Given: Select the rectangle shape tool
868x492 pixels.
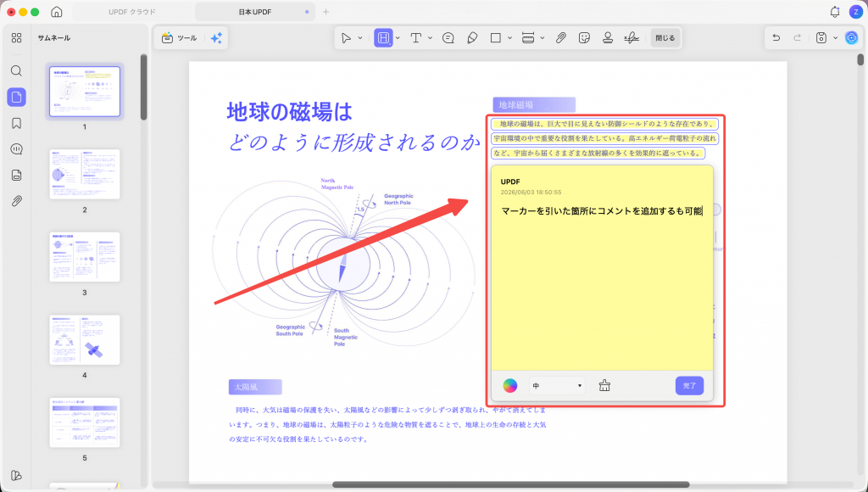Looking at the screenshot, I should (x=495, y=37).
